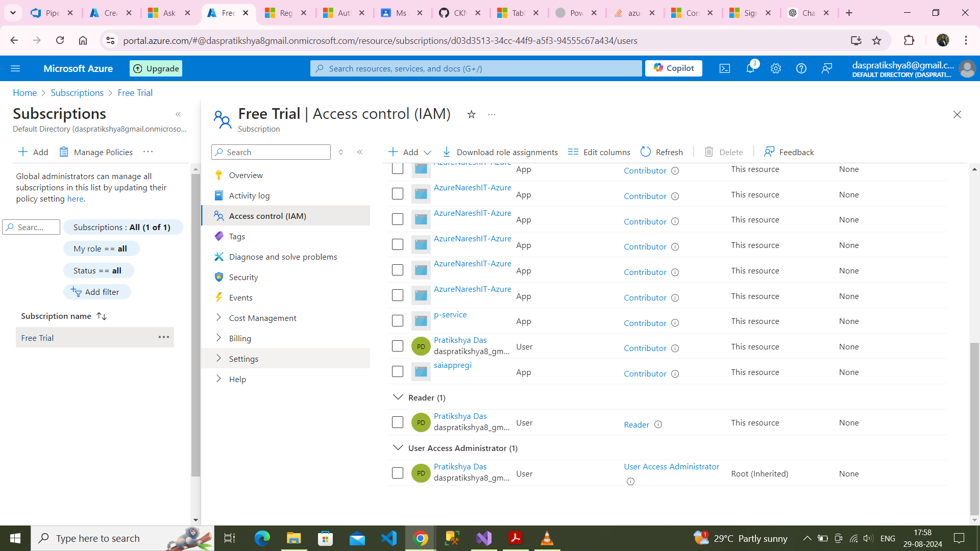
Task: Open Security menu item
Action: point(286,277)
